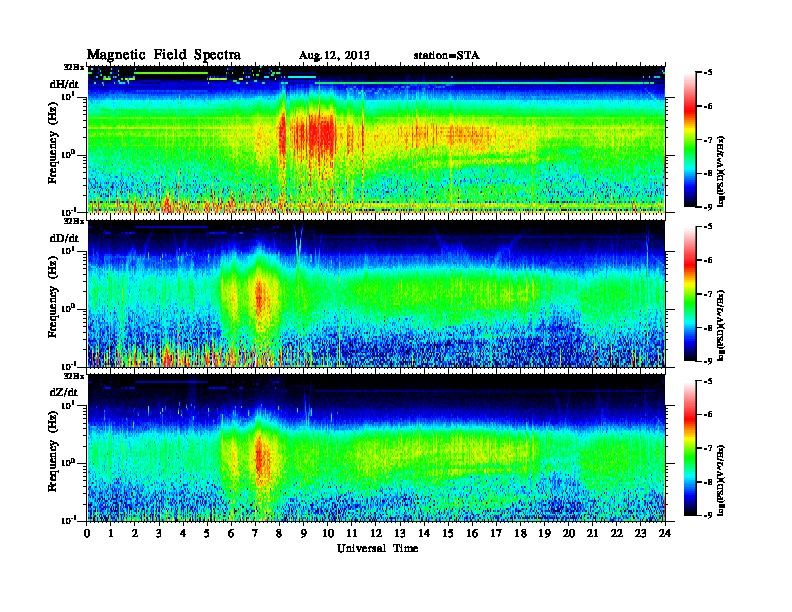
Task: Click the hour 15 tick label on Universal Time axis
Action: pyautogui.click(x=448, y=533)
